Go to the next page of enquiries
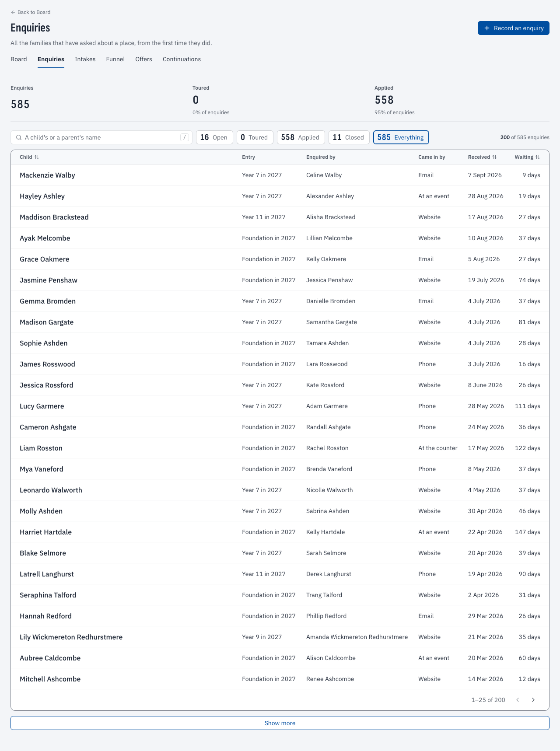This screenshot has height=751, width=560. (x=533, y=700)
